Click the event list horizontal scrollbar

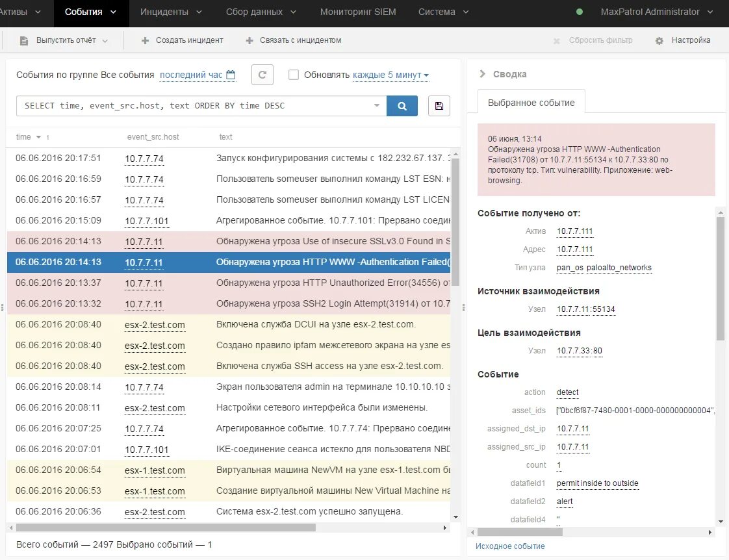[x=166, y=528]
